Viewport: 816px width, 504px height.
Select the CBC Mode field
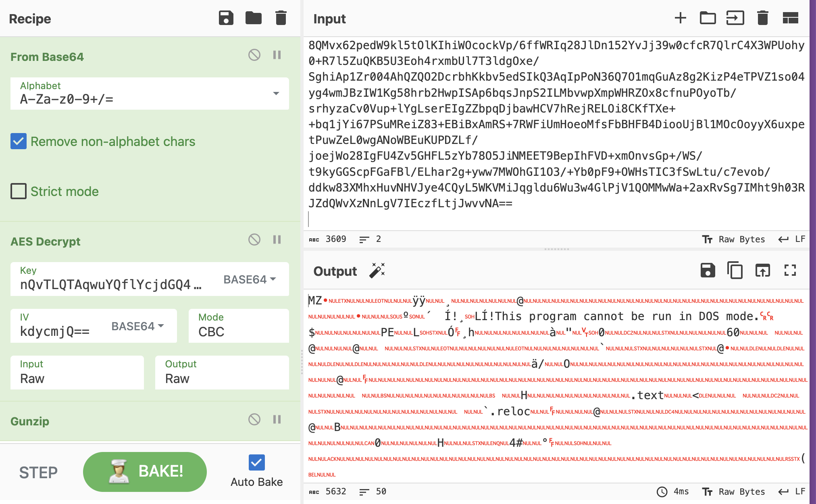coord(239,326)
